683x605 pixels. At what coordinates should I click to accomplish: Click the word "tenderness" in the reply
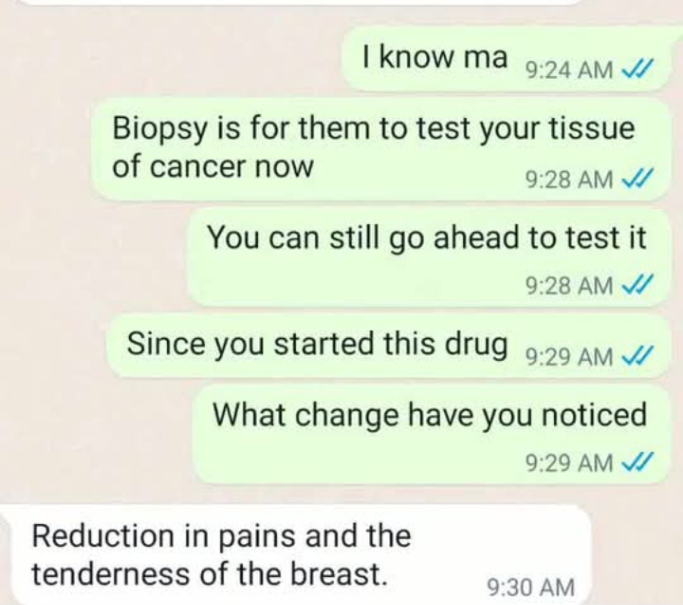(x=112, y=574)
